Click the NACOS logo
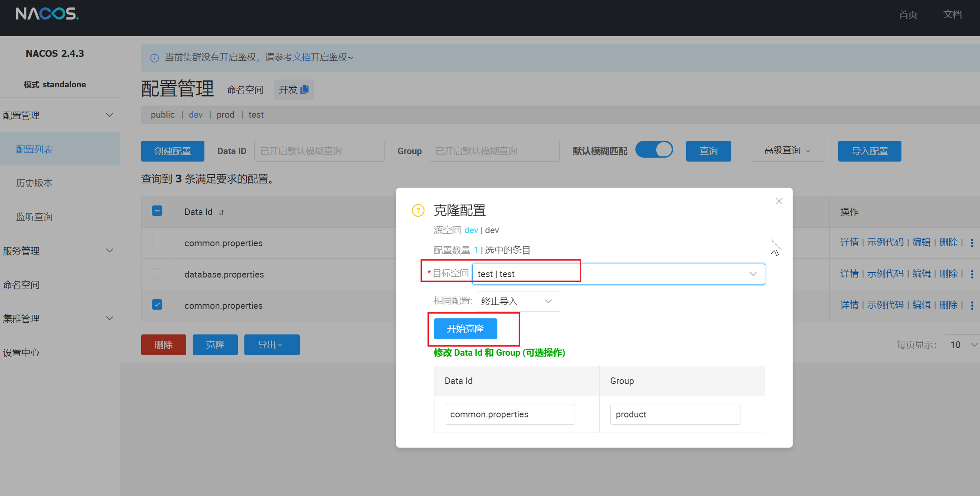 [47, 14]
